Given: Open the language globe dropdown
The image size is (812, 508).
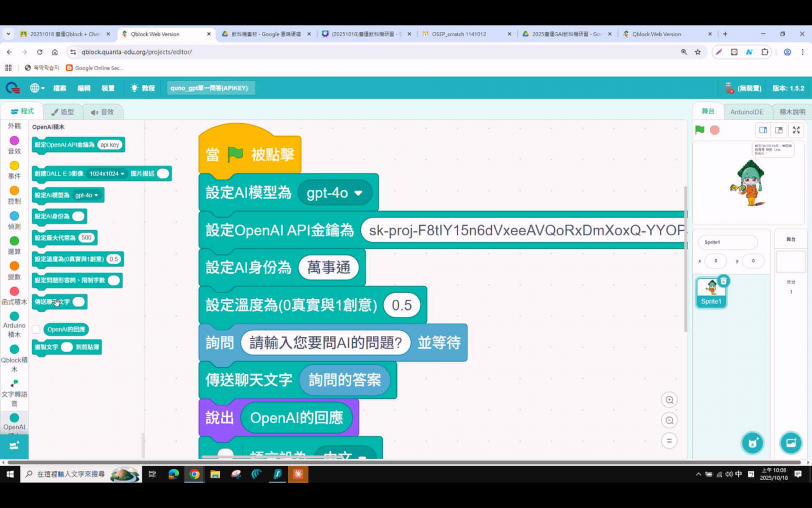Looking at the screenshot, I should 37,88.
